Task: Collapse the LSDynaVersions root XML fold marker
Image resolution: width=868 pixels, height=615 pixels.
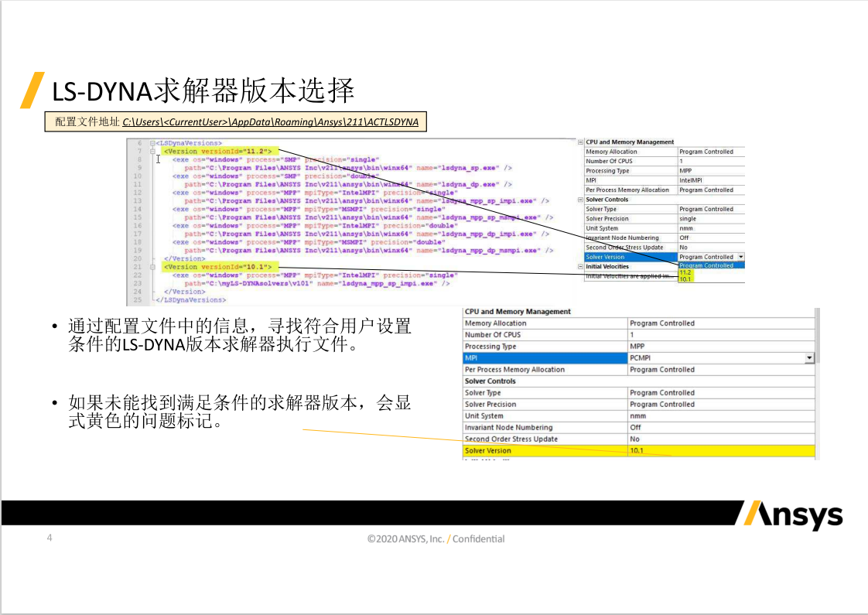Action: (x=152, y=143)
